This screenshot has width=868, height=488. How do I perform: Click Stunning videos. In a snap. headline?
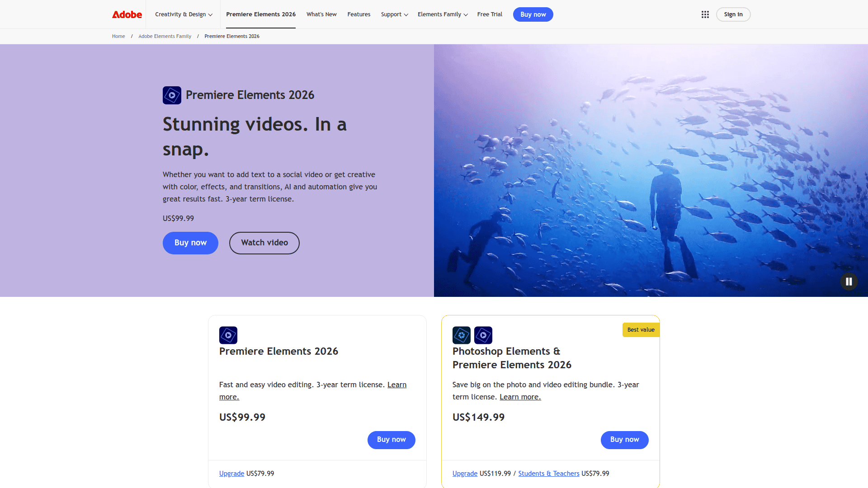coord(255,136)
